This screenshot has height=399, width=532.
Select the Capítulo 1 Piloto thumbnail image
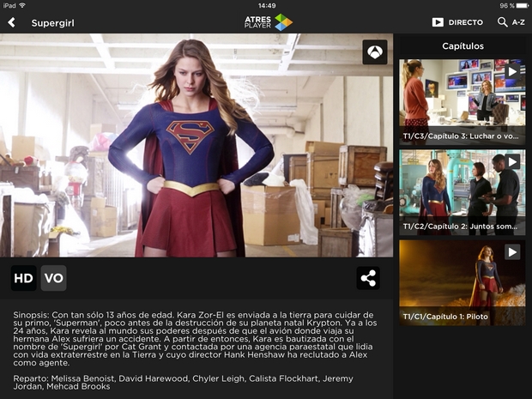point(462,282)
